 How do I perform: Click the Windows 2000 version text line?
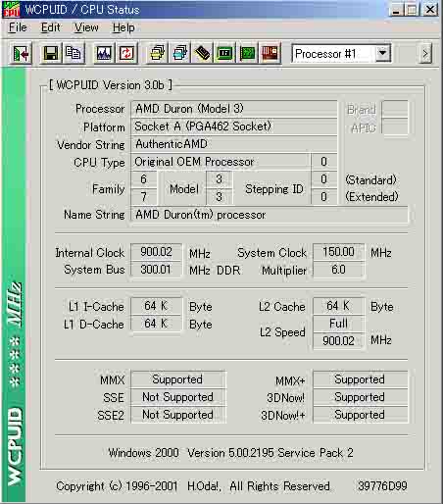pyautogui.click(x=230, y=453)
